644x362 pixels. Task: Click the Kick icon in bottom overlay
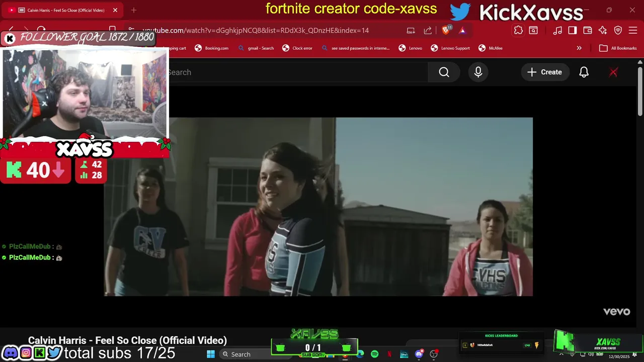tap(39, 353)
